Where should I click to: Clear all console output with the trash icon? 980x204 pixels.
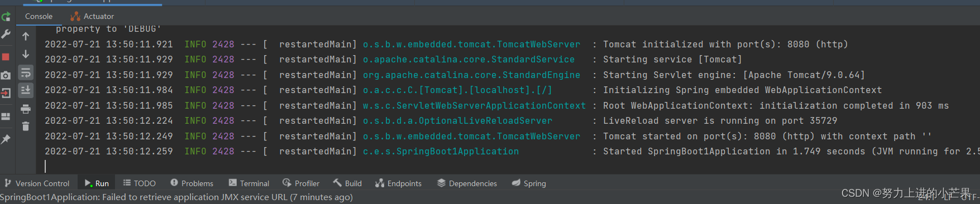click(26, 127)
